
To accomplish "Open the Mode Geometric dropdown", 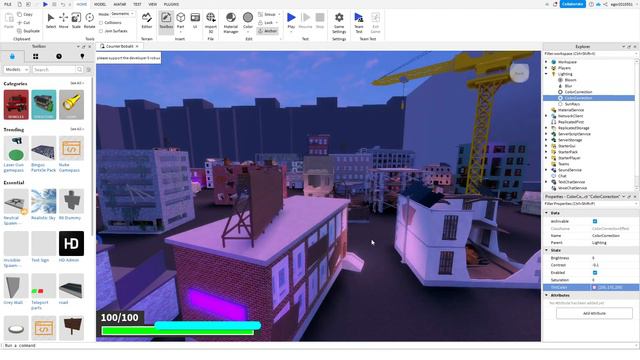I will pos(123,14).
